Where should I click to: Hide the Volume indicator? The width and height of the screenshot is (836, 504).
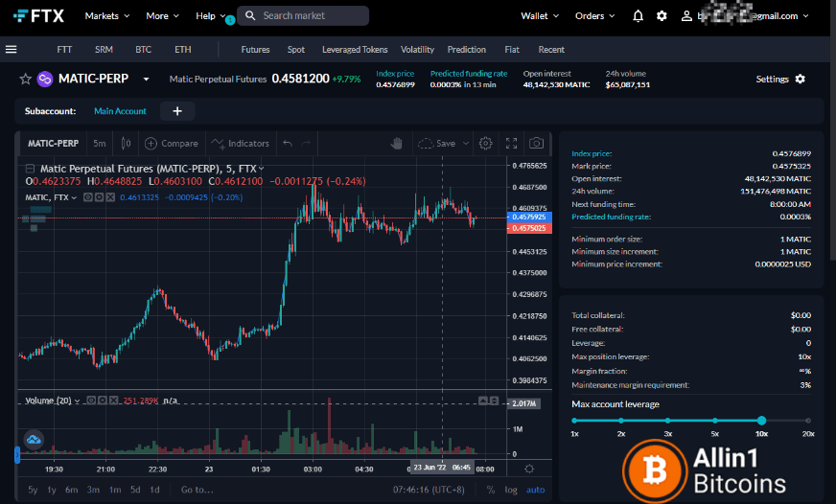[91, 401]
